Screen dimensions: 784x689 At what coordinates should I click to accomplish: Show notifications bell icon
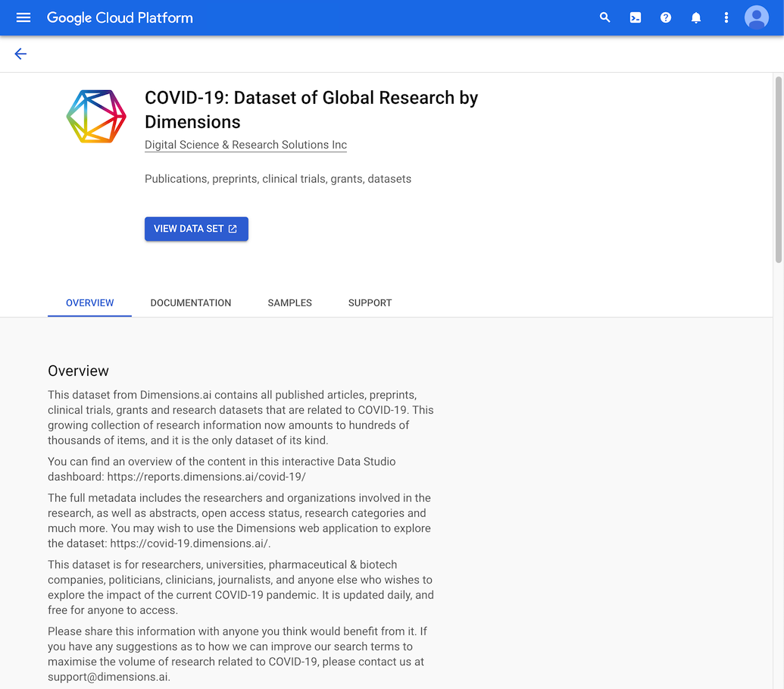pyautogui.click(x=695, y=17)
